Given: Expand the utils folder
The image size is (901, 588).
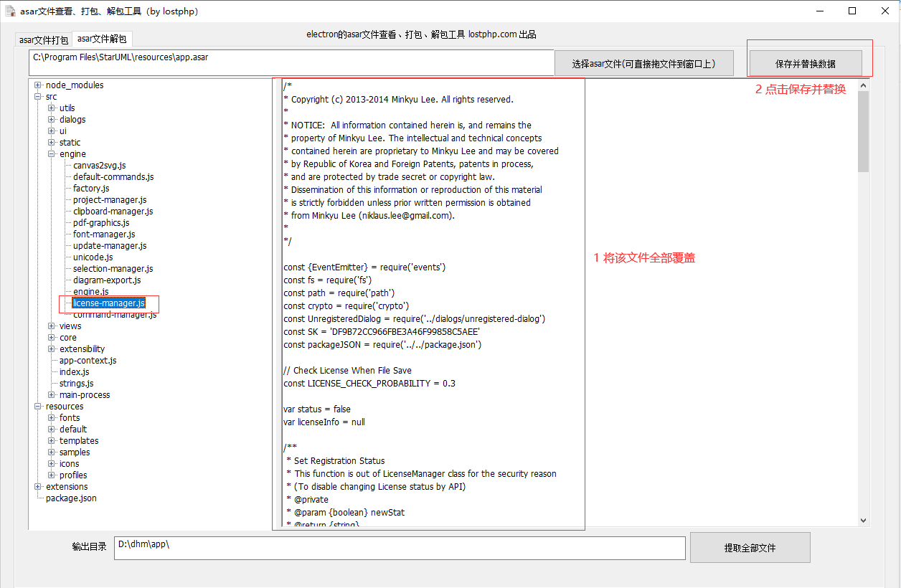Looking at the screenshot, I should (x=50, y=108).
